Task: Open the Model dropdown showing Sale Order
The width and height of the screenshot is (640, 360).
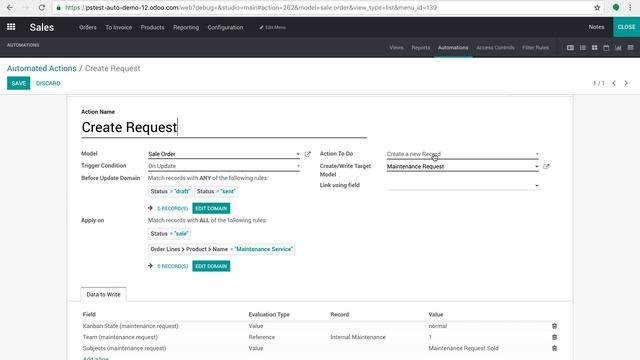Action: (x=224, y=154)
